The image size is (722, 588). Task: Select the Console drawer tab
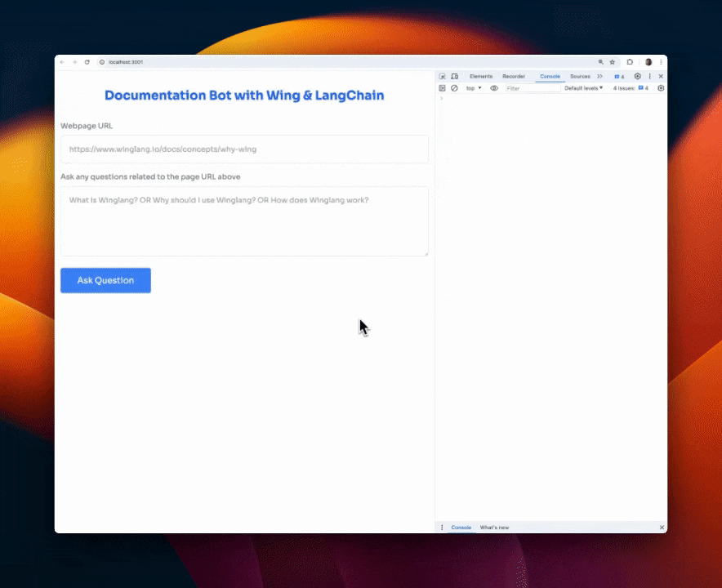coord(461,528)
